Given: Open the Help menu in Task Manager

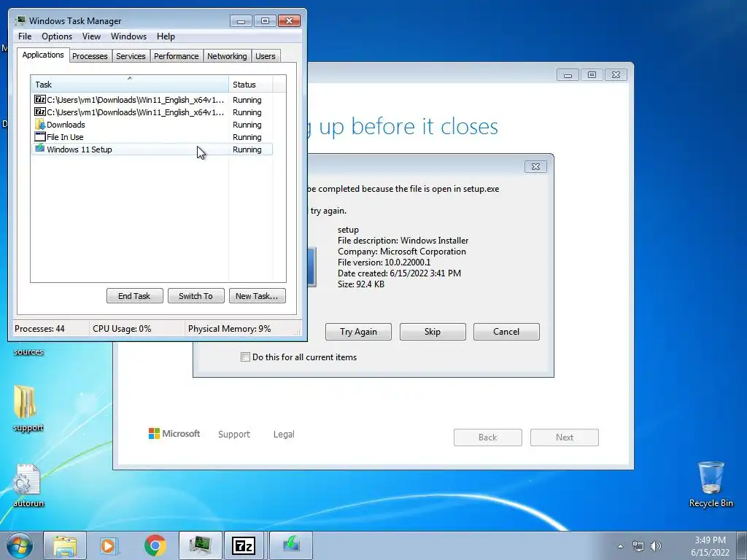Looking at the screenshot, I should click(x=166, y=36).
